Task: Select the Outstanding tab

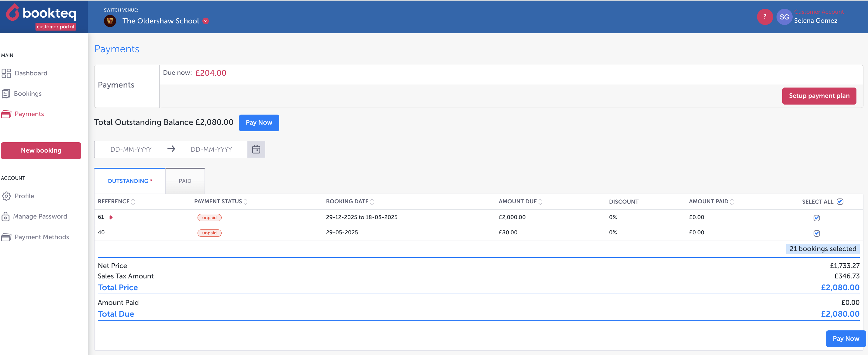Action: click(x=130, y=181)
